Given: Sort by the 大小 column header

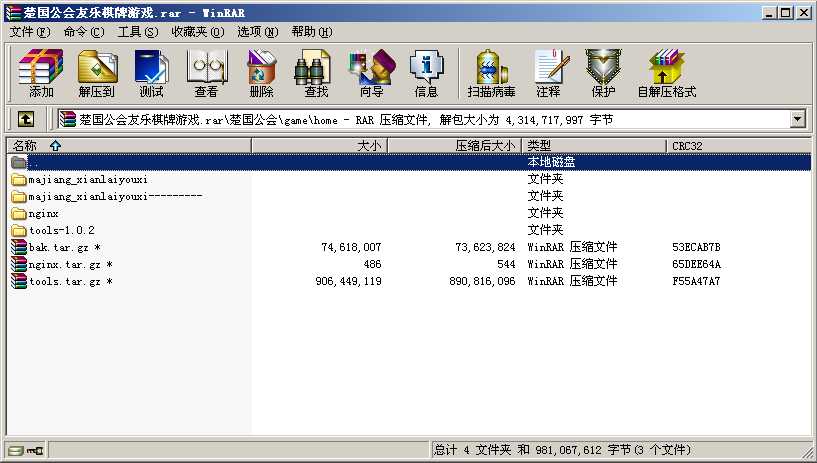Looking at the screenshot, I should click(319, 146).
